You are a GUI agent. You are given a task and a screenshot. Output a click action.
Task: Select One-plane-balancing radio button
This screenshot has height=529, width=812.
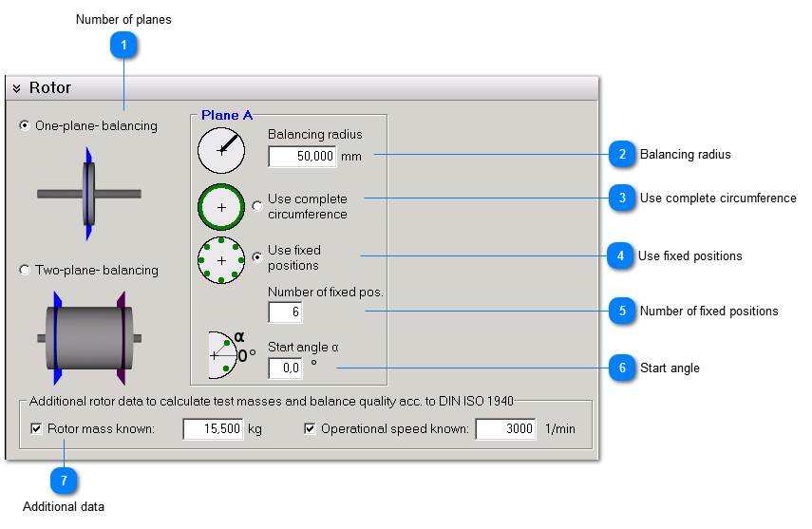25,125
